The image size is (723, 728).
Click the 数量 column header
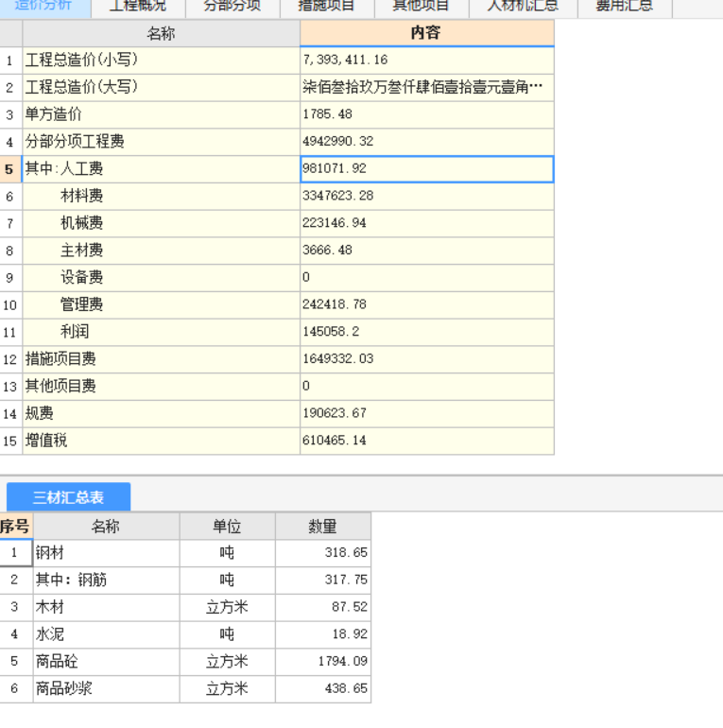[323, 527]
